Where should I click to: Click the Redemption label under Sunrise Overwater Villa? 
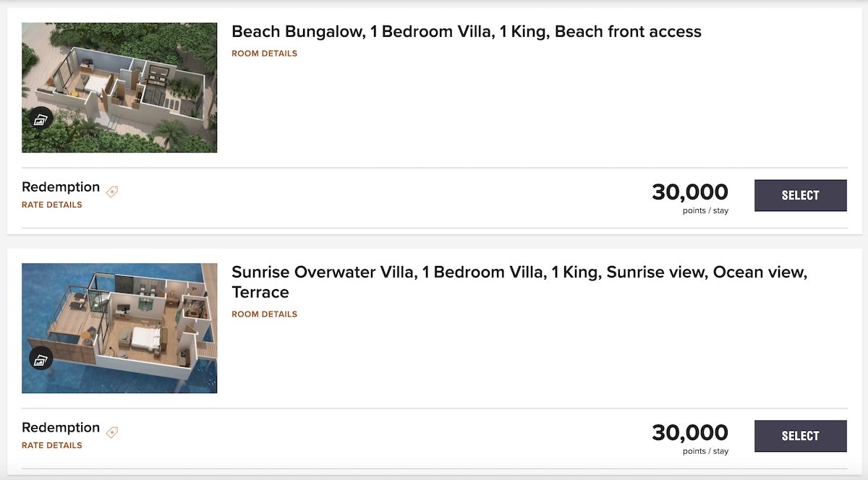coord(61,428)
